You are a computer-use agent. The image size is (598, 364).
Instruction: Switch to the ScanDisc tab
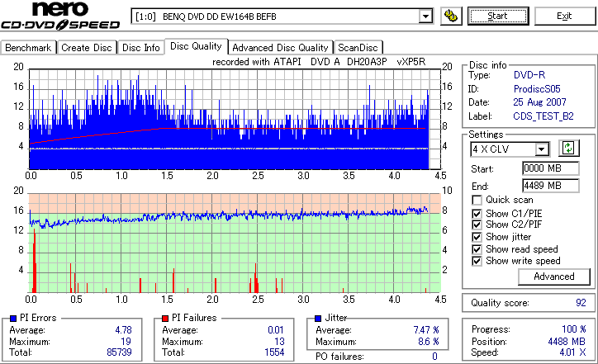358,48
